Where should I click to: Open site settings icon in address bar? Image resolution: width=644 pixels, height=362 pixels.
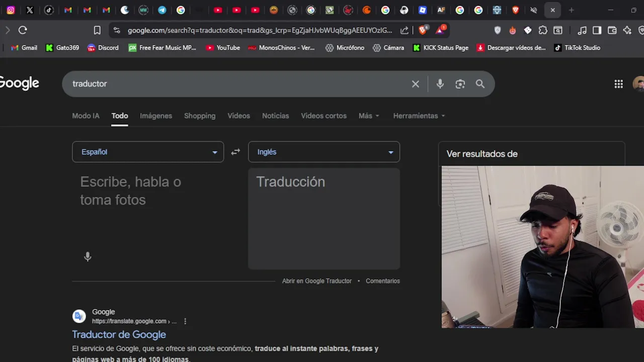(117, 30)
